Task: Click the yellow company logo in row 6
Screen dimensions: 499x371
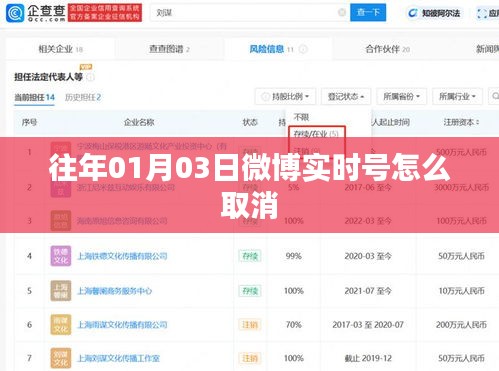Action: [61, 325]
